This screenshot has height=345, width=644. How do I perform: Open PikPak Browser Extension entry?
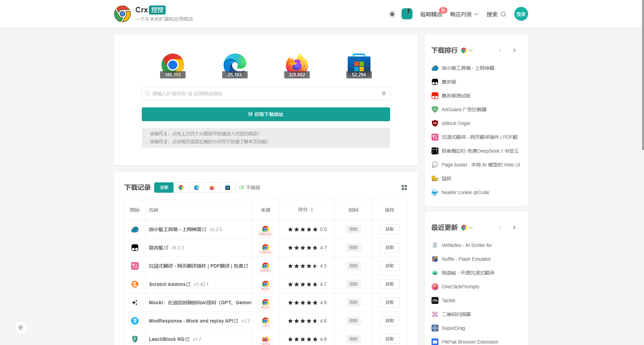pyautogui.click(x=470, y=342)
